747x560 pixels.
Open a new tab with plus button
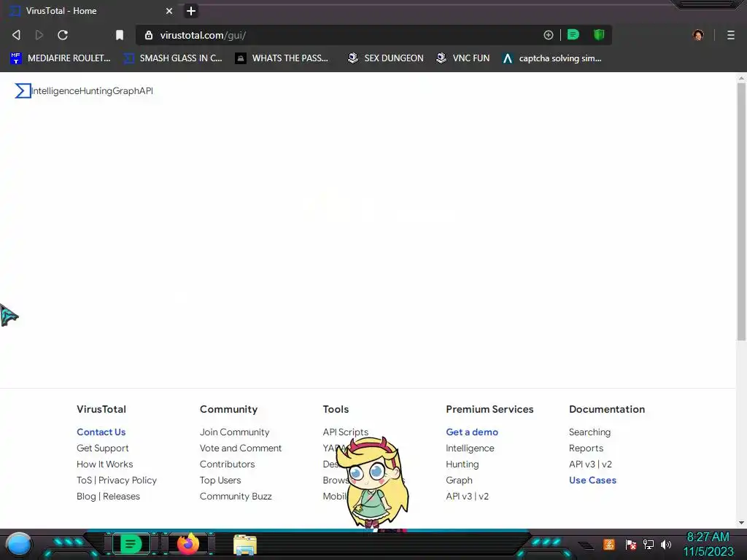tap(191, 10)
